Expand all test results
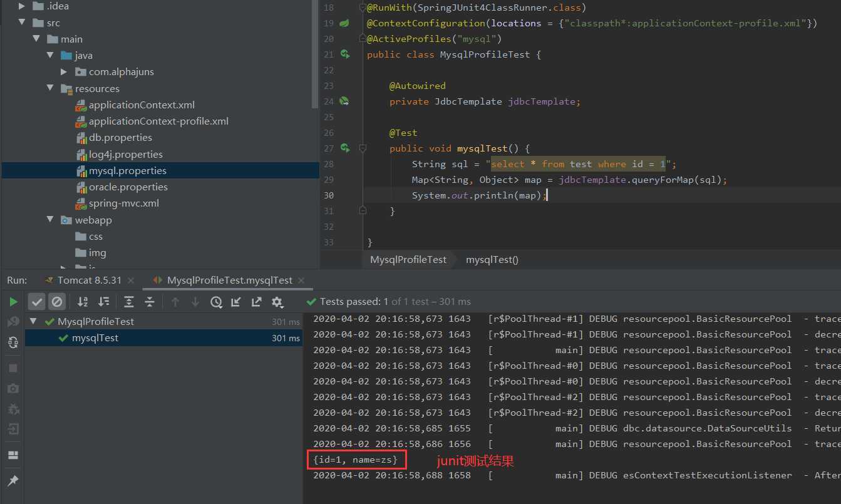841x504 pixels. click(x=129, y=302)
